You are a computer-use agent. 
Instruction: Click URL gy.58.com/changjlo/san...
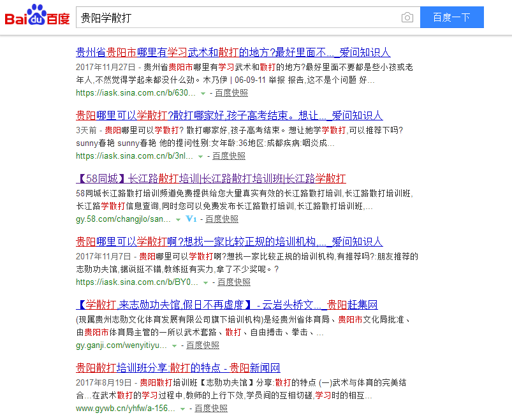coord(123,219)
